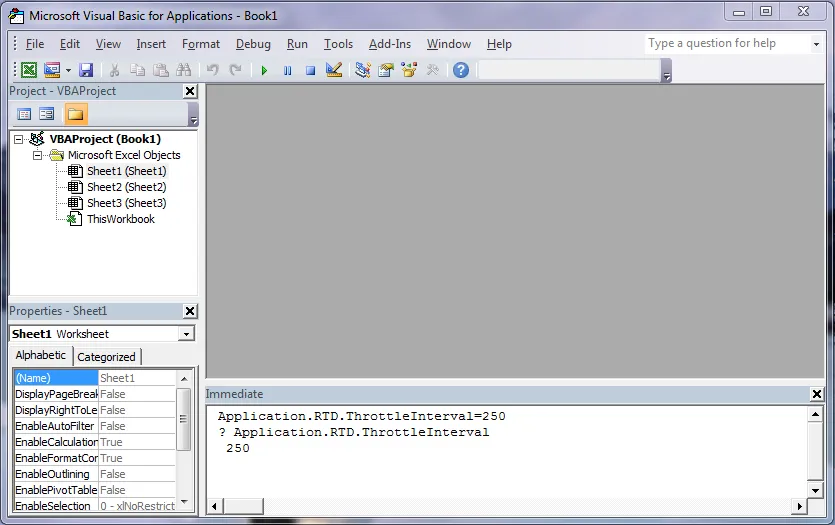835x525 pixels.
Task: Open Project Explorer icon
Action: (x=363, y=70)
